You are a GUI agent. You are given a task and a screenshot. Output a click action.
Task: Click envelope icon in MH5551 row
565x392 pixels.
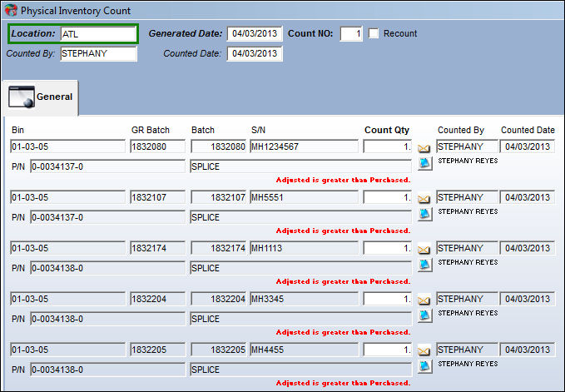pyautogui.click(x=424, y=199)
